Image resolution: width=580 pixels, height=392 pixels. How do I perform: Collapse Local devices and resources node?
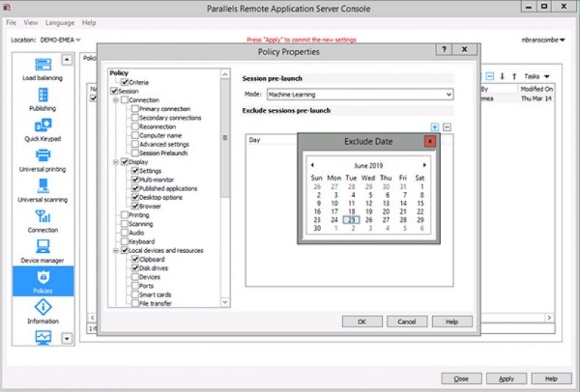(116, 251)
